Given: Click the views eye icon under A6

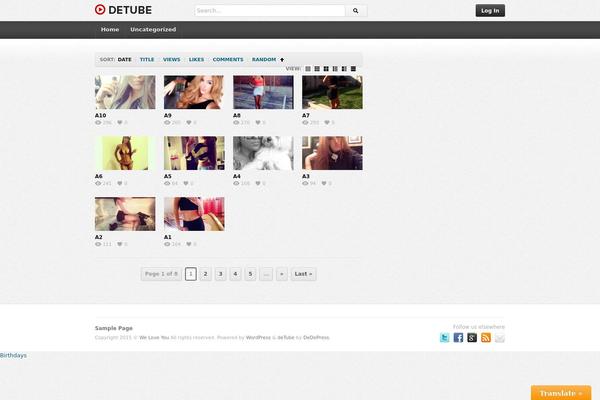Looking at the screenshot, I should pos(98,183).
